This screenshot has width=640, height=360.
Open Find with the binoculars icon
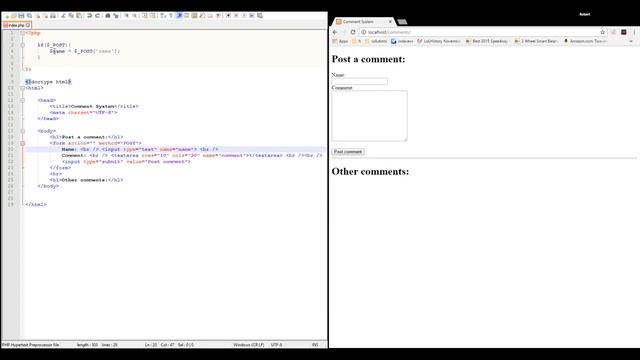tap(107, 16)
